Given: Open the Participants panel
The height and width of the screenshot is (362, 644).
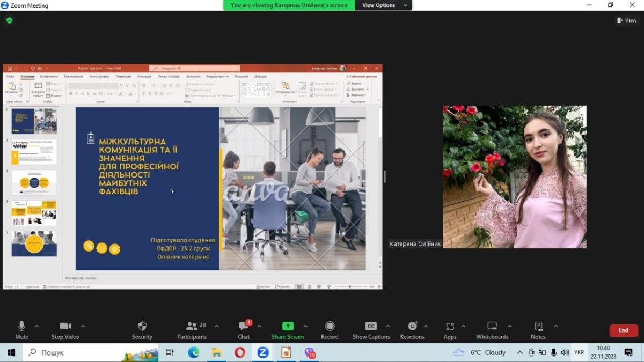Looking at the screenshot, I should [192, 330].
